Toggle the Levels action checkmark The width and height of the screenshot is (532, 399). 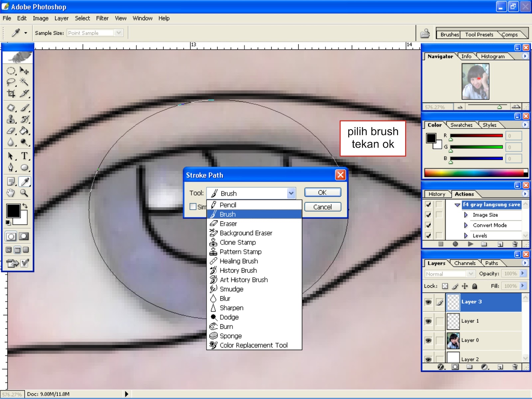pos(428,235)
